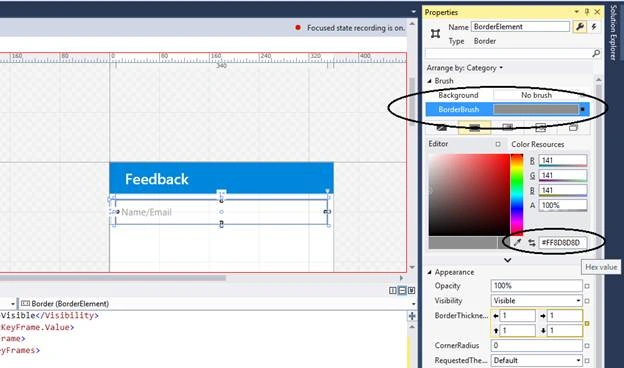Open the RequestedTheme Default dropdown

point(578,360)
